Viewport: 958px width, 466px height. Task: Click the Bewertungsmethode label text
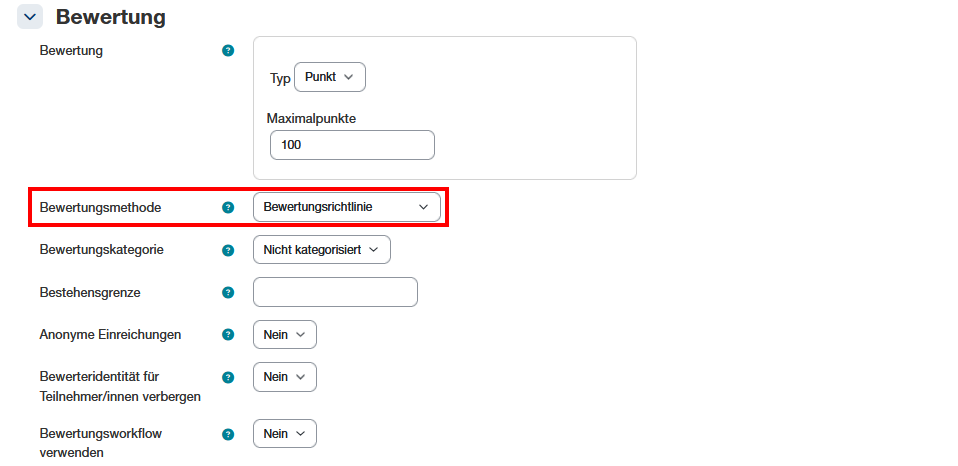click(x=100, y=207)
